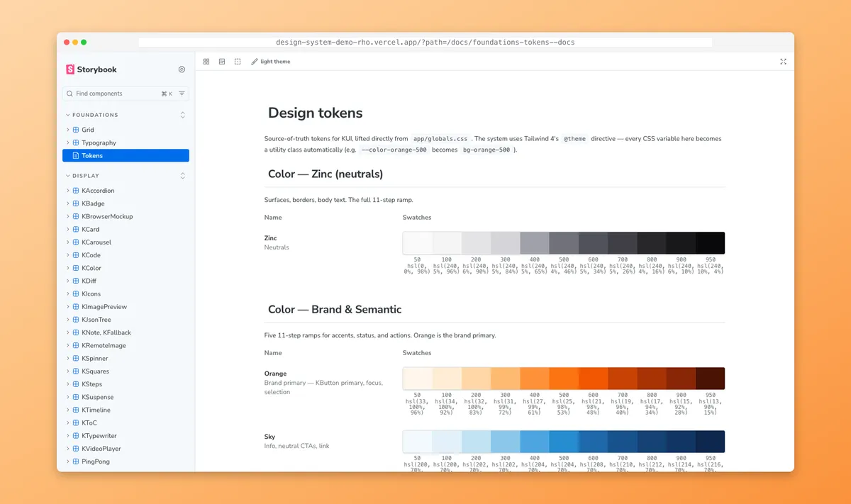Toggle the background image toolbar icon
The height and width of the screenshot is (504, 851).
tap(222, 62)
